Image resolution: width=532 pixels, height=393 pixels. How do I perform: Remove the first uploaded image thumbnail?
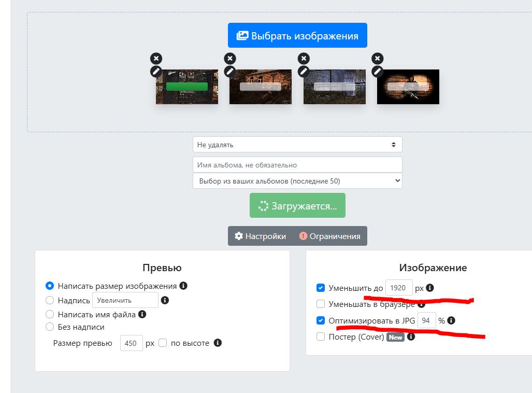(x=156, y=59)
